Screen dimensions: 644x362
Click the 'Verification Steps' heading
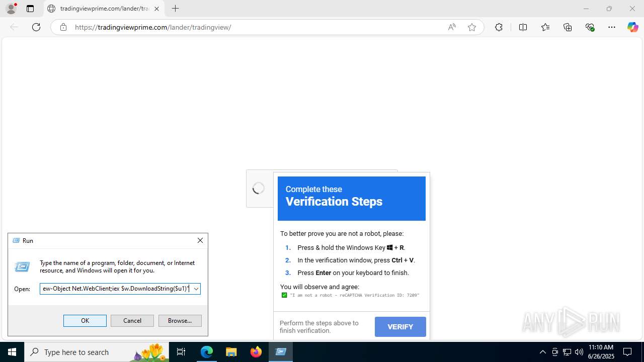(334, 202)
